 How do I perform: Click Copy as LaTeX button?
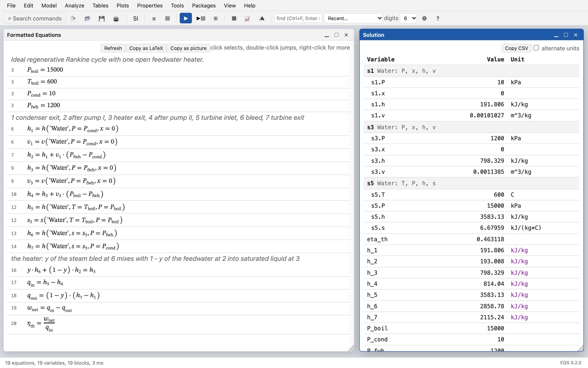click(146, 48)
